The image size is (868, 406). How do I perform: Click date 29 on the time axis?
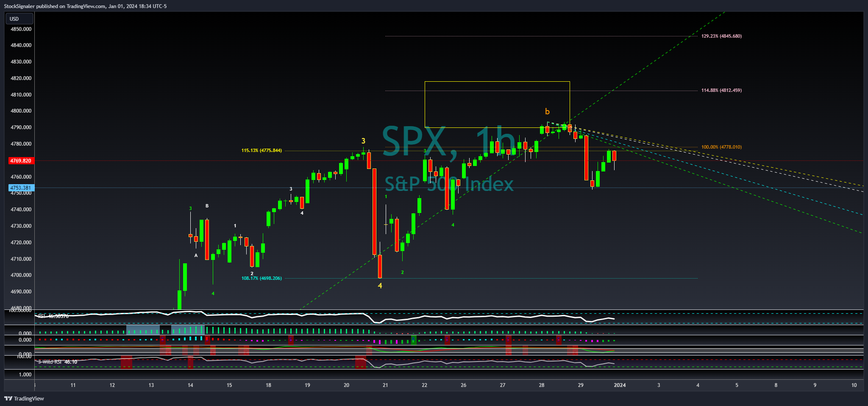(581, 385)
